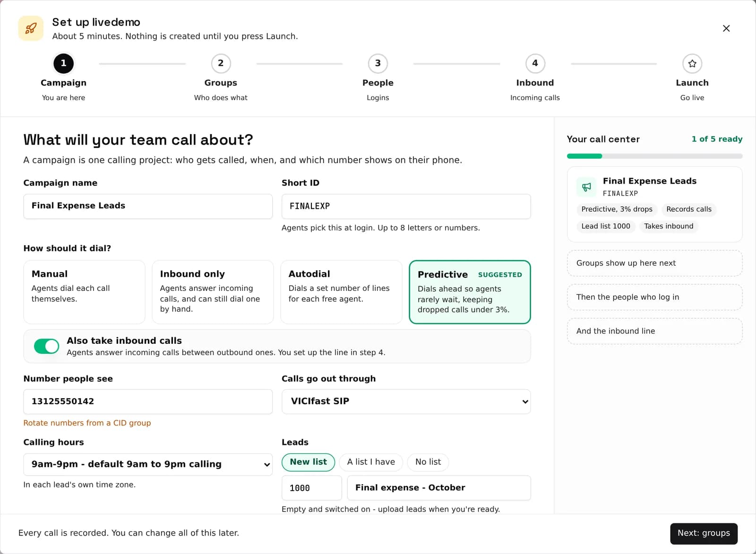756x554 pixels.
Task: Click the Predictive, 3% drops tag
Action: (x=617, y=209)
